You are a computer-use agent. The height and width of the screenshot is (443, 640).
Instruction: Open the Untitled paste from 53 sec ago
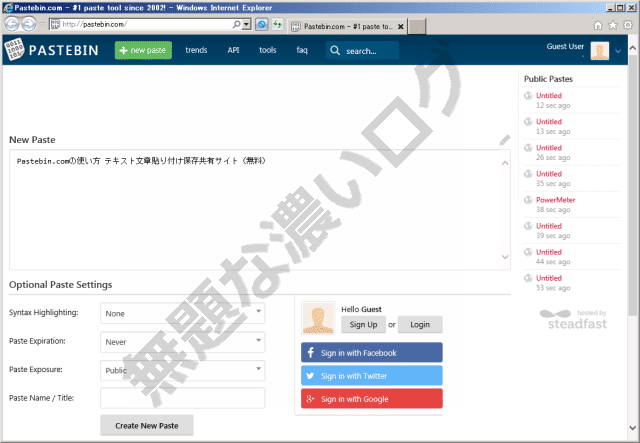549,278
